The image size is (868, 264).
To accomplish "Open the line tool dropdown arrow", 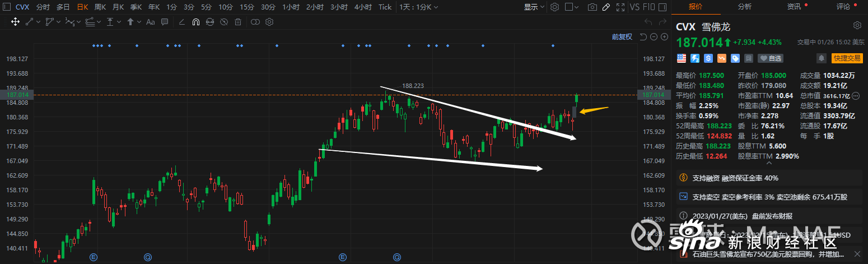I will pyautogui.click(x=38, y=22).
